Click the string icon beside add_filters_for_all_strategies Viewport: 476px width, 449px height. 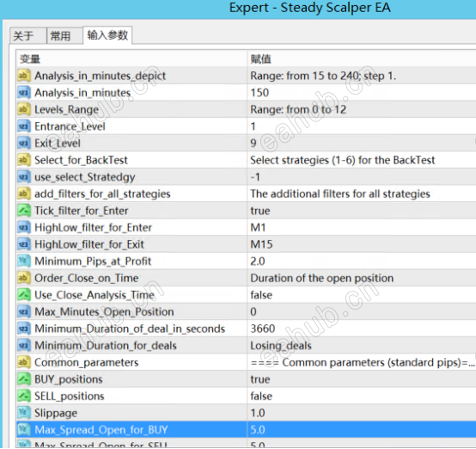pyautogui.click(x=24, y=194)
